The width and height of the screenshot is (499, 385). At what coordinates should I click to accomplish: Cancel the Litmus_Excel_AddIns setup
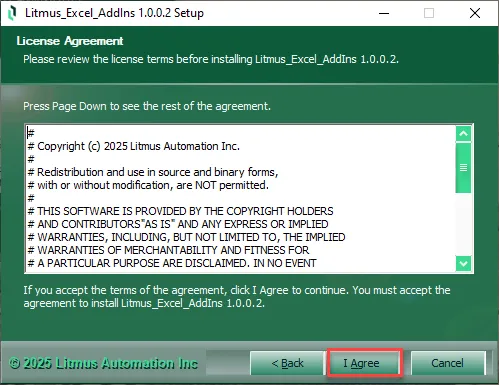pyautogui.click(x=448, y=363)
